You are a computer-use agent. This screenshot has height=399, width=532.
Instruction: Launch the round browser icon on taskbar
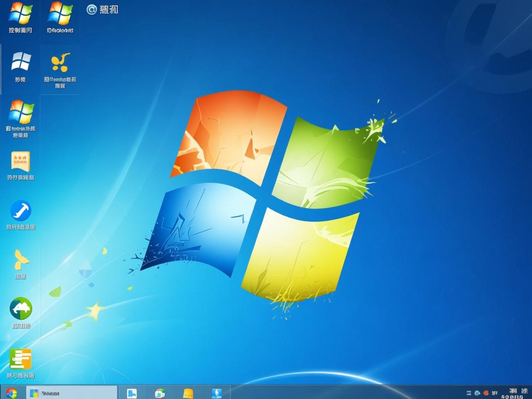[x=160, y=393]
